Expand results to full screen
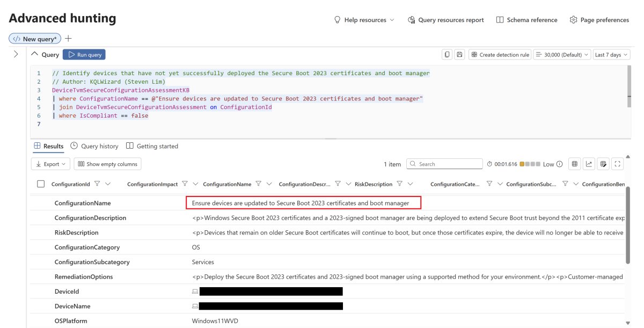Screen dimensions: 644x328 [x=618, y=164]
